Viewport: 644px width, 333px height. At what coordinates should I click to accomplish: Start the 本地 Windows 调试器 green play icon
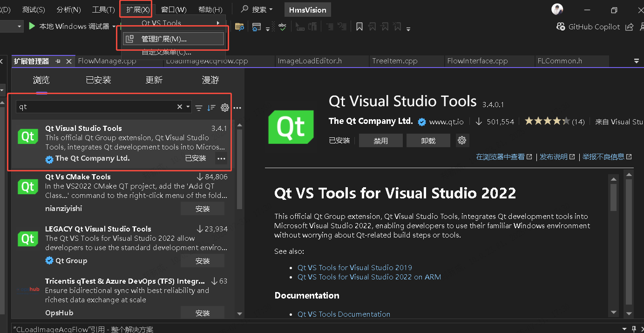32,27
